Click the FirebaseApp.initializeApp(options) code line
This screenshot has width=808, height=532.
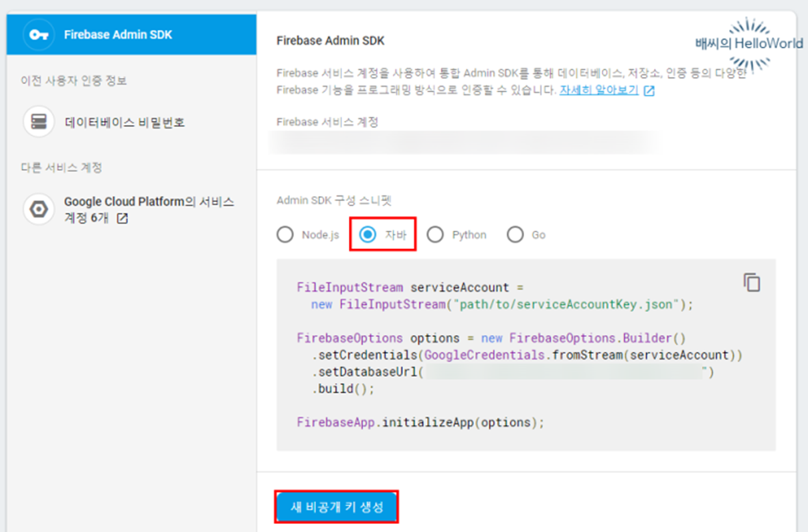coord(421,423)
